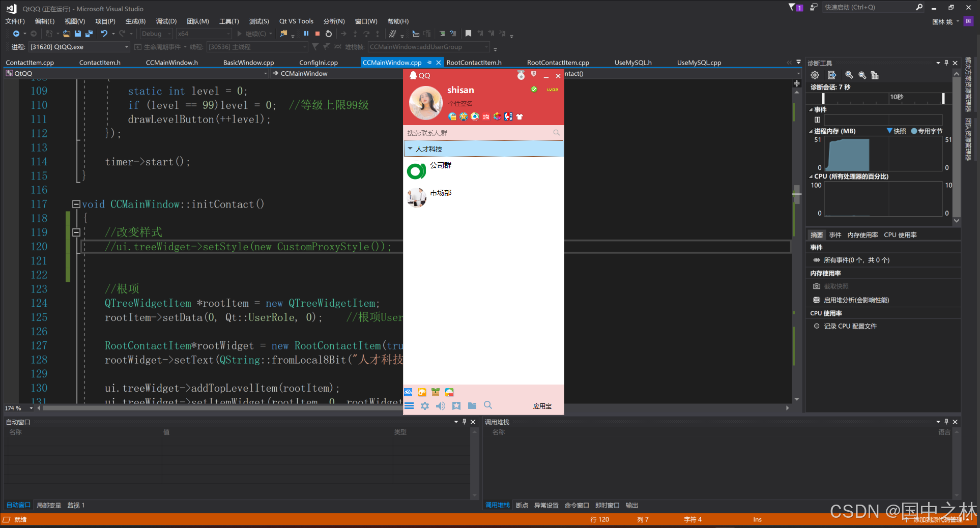Open the main menu icon in QQ window
Viewport: 980px width, 528px height.
pos(409,406)
